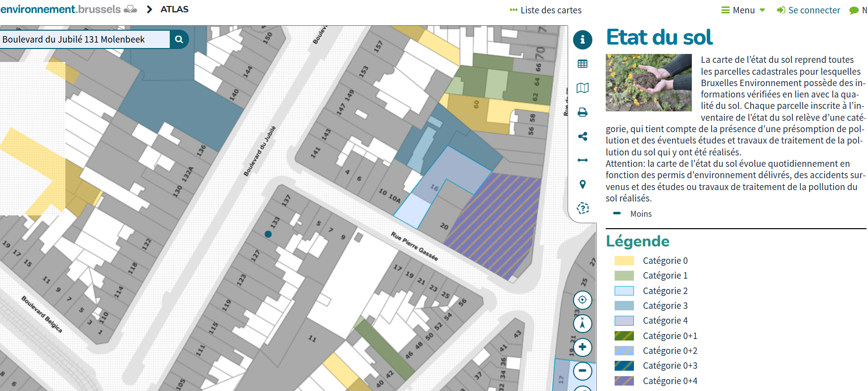The height and width of the screenshot is (391, 868).
Task: Zoom out with the minus button
Action: click(582, 371)
